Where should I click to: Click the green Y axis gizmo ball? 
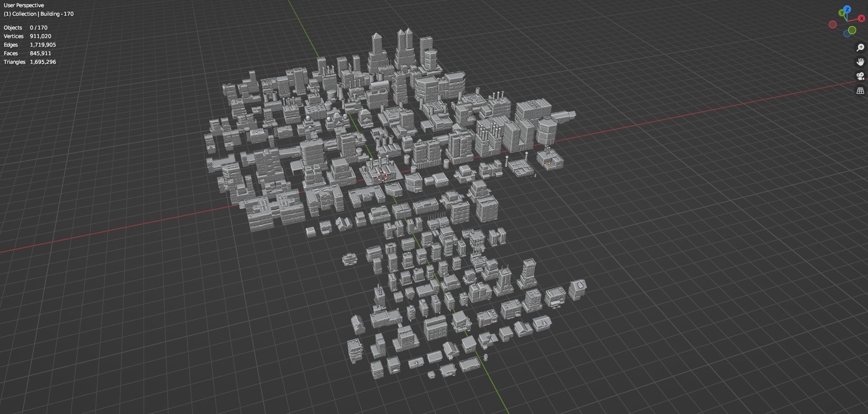tap(842, 13)
